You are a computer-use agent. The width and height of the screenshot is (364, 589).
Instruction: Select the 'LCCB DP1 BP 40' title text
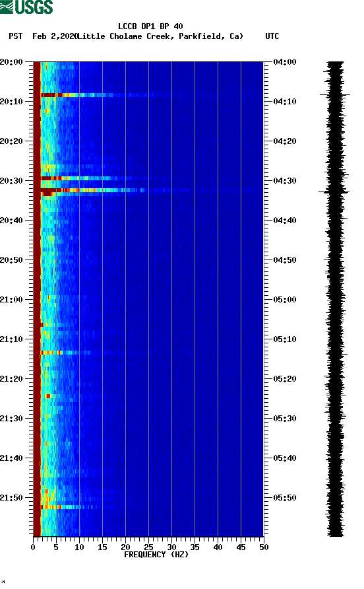point(150,26)
